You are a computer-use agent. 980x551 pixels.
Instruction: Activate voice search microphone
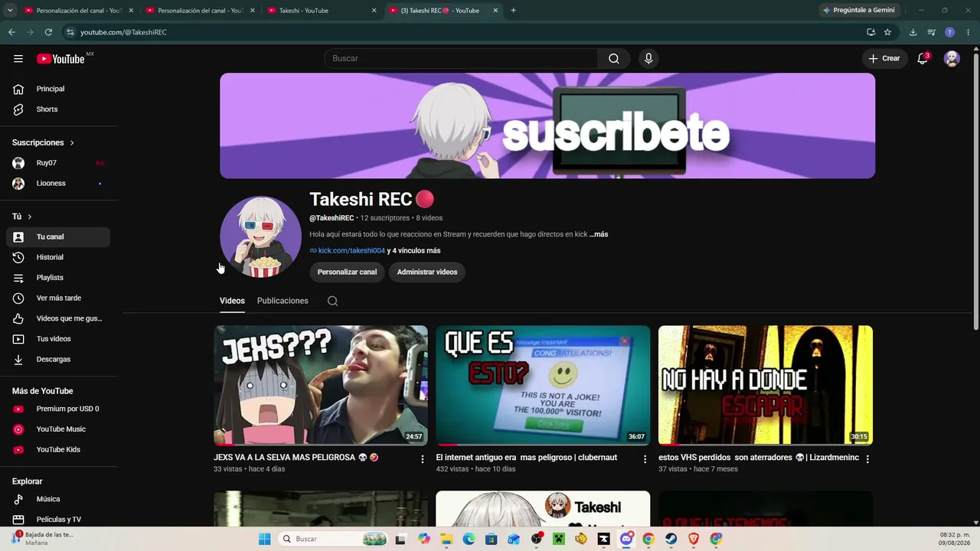[x=648, y=58]
